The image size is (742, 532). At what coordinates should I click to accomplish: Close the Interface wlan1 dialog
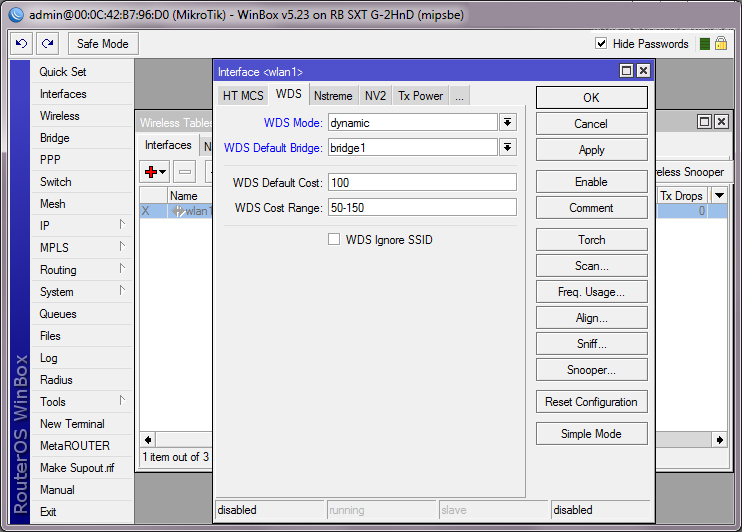643,71
